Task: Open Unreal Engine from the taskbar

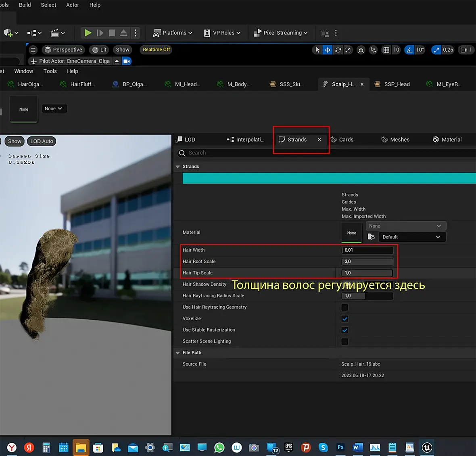Action: click(x=427, y=447)
